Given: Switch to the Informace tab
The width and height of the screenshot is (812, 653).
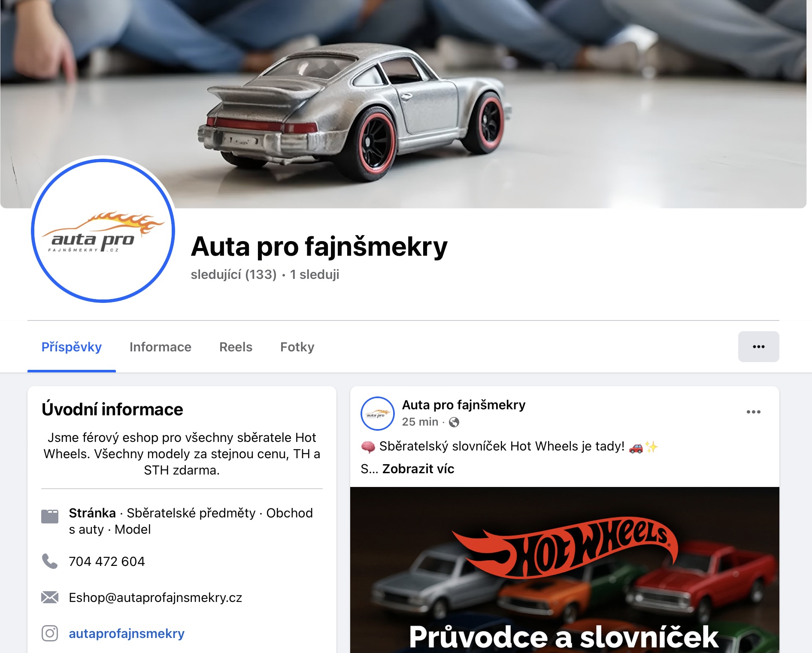Looking at the screenshot, I should click(x=161, y=347).
